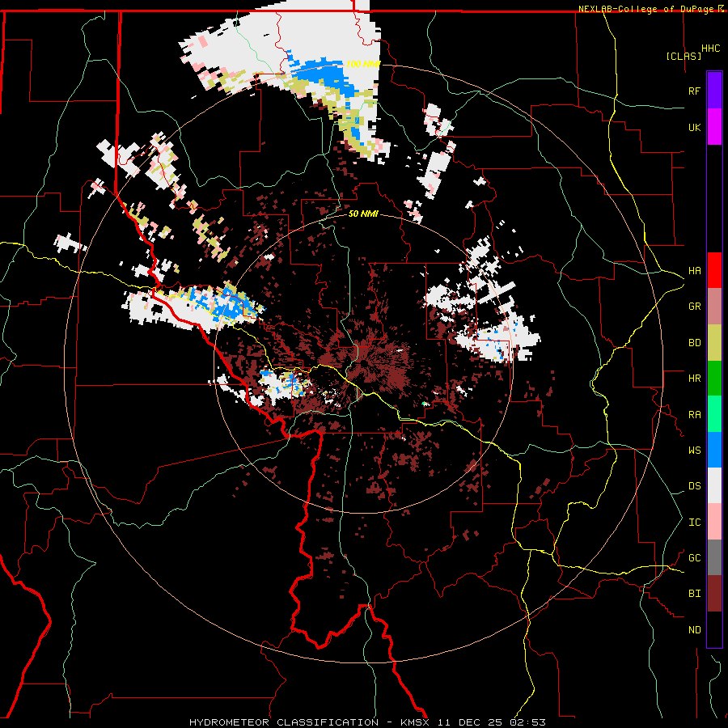The width and height of the screenshot is (728, 728).
Task: Click the 'RF' legend label
Action: click(694, 91)
